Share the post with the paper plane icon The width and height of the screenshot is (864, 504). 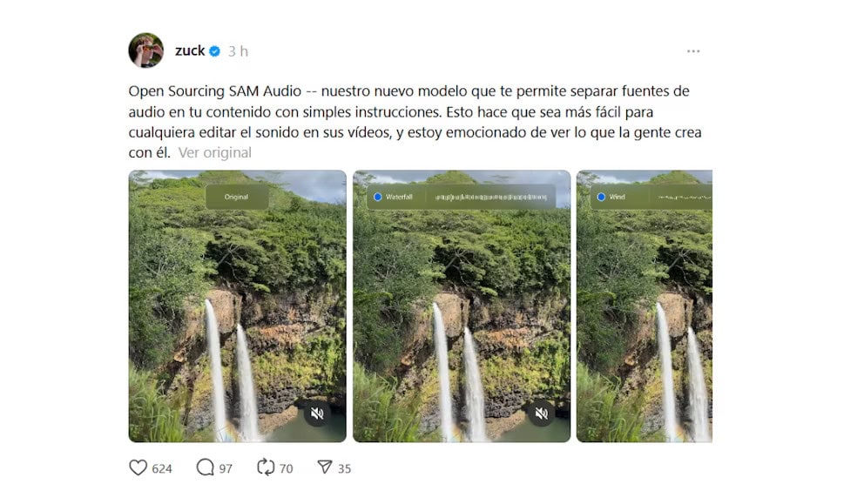[x=324, y=467]
